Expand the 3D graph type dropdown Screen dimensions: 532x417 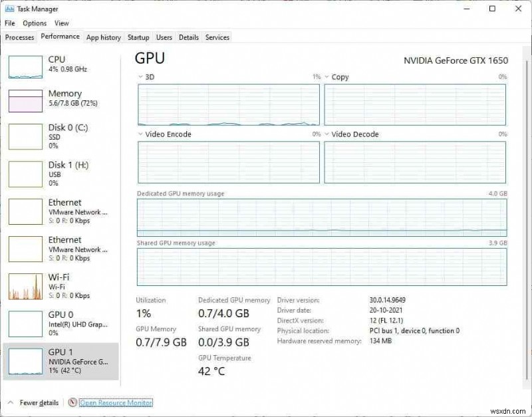[x=142, y=76]
